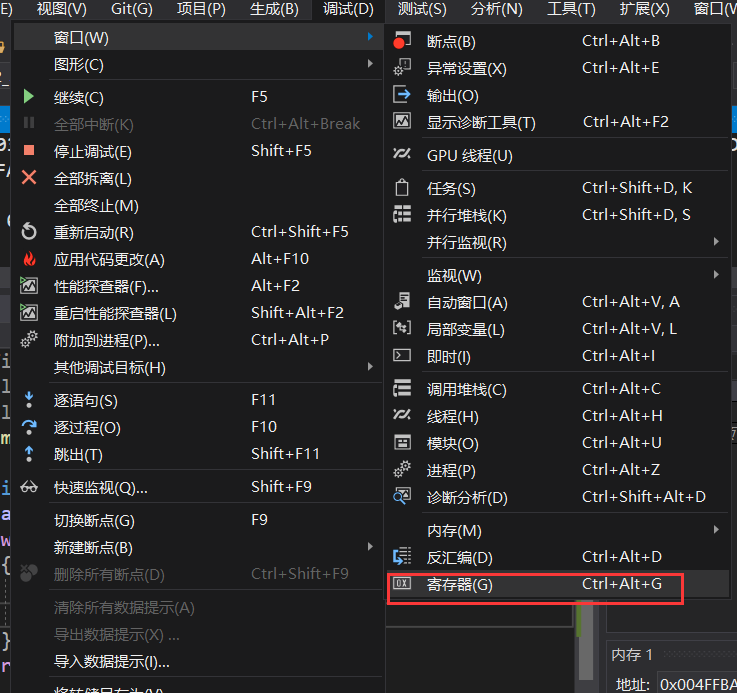Click the 即时 immediate window icon
The width and height of the screenshot is (737, 693).
coord(402,355)
